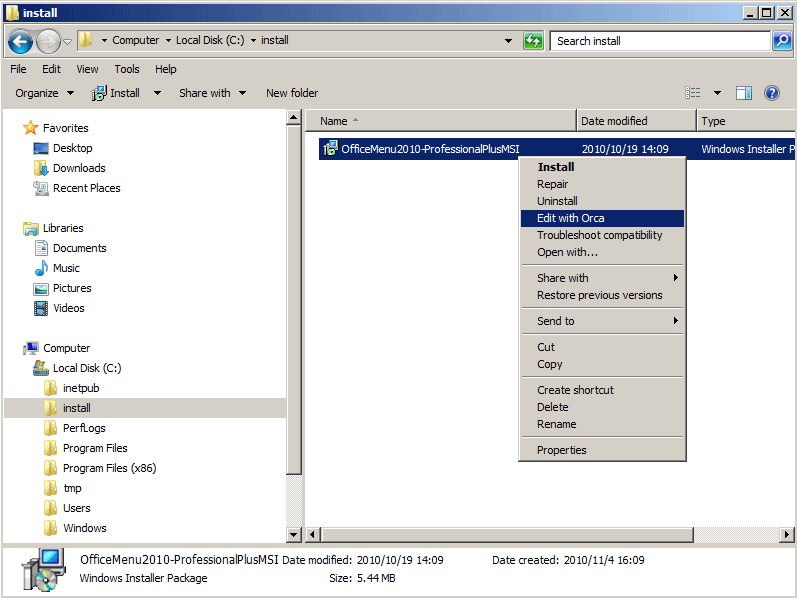797x598 pixels.
Task: Click the search magnifier icon
Action: [782, 41]
